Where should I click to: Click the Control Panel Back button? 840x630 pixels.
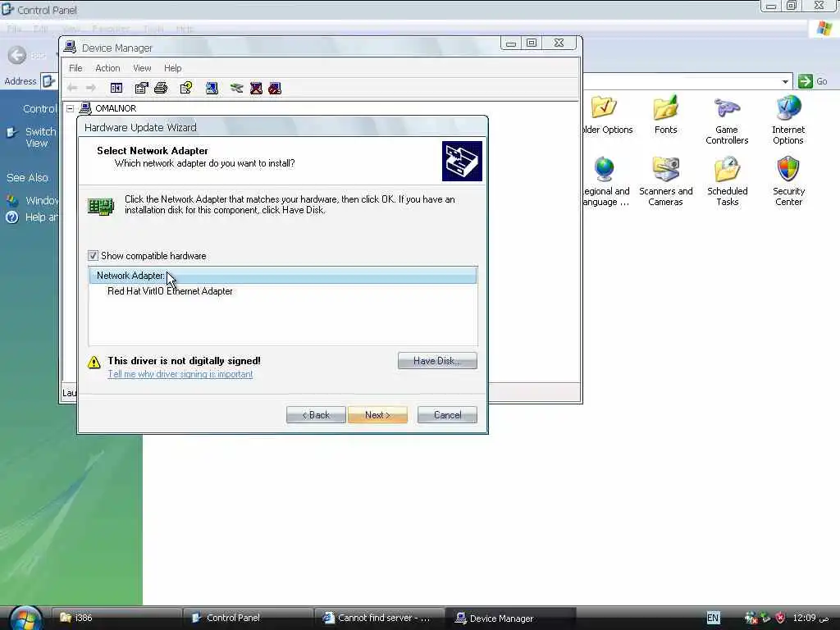17,55
